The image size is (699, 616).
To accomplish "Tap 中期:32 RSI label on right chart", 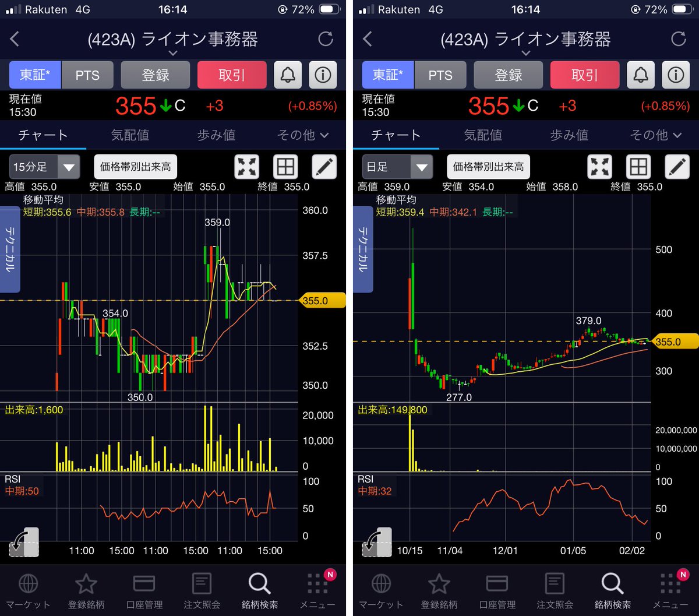I will click(375, 491).
